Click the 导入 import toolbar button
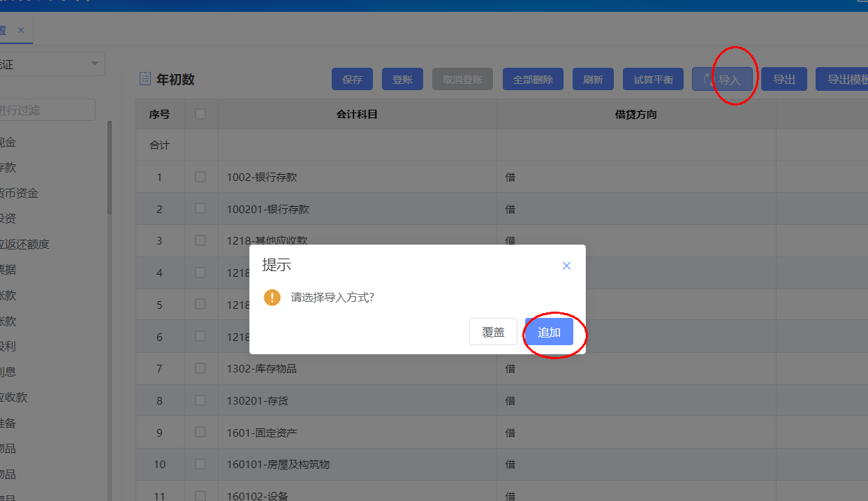Screen dimensions: 868x501 click(722, 80)
